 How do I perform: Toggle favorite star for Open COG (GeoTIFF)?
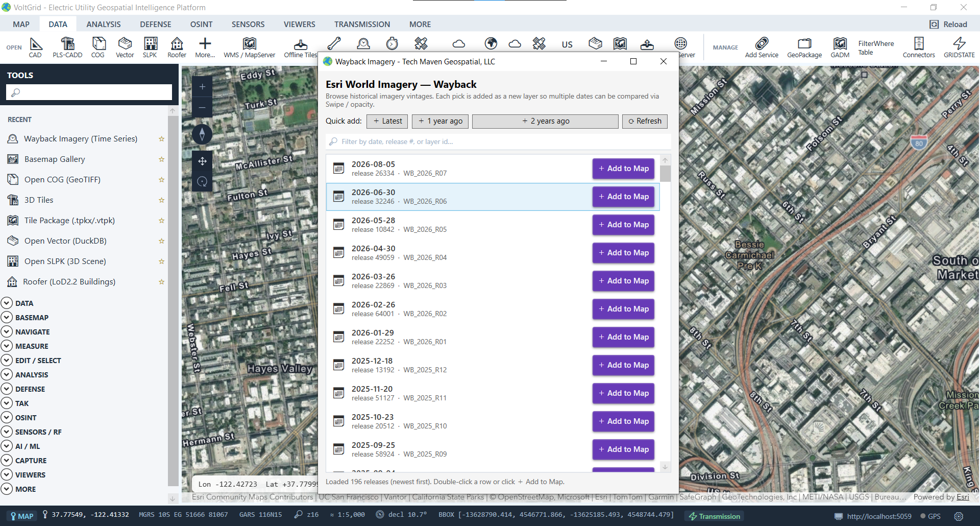point(161,180)
